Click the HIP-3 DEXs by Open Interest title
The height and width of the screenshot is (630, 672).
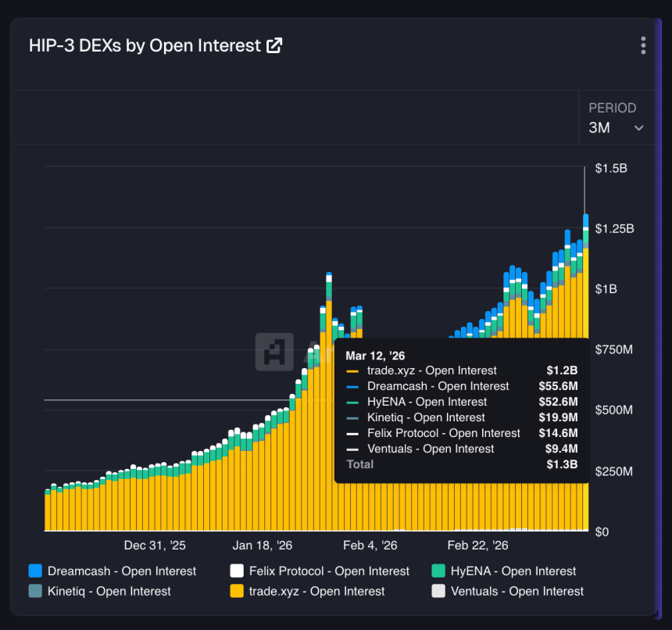coord(145,45)
